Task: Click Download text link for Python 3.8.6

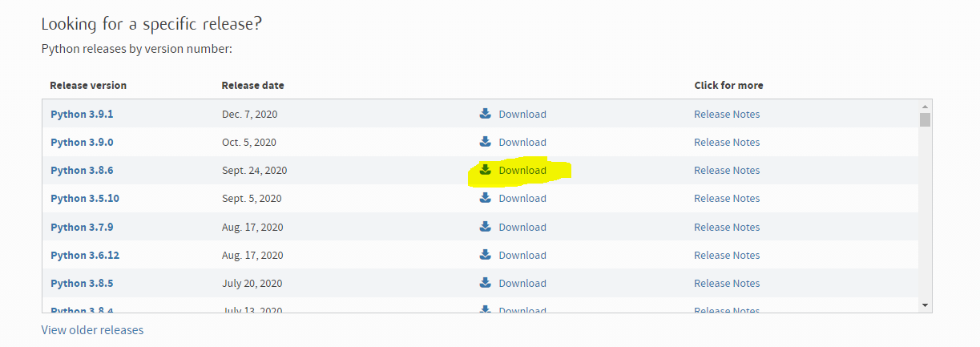Action: click(522, 170)
